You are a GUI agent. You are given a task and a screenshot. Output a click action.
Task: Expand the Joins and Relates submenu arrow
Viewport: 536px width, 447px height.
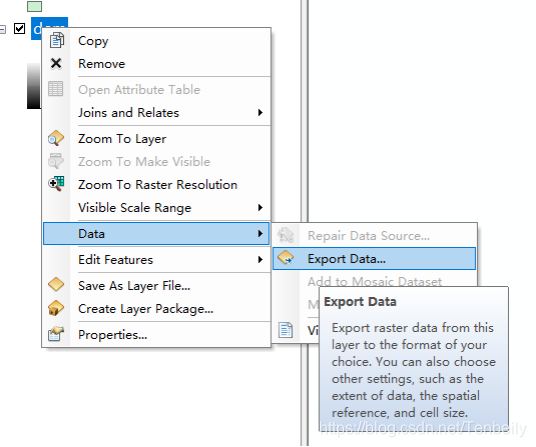(260, 112)
